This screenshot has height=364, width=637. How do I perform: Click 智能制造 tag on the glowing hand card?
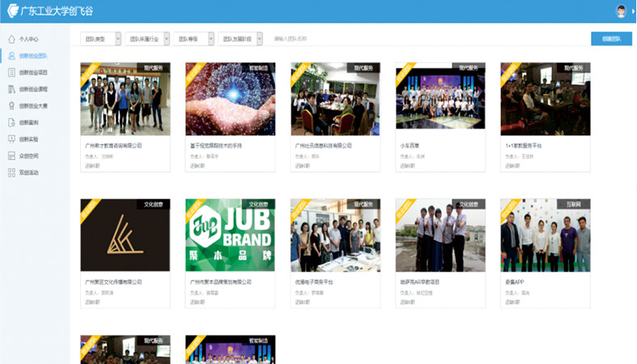coord(258,68)
